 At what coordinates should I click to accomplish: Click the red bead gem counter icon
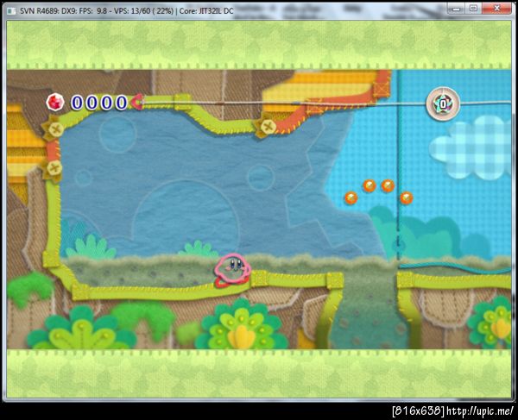pos(55,102)
